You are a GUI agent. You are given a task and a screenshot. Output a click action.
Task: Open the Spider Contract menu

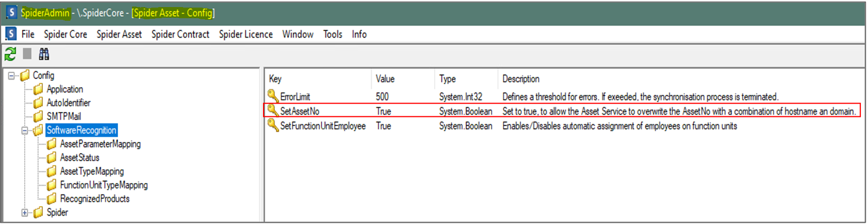point(181,34)
